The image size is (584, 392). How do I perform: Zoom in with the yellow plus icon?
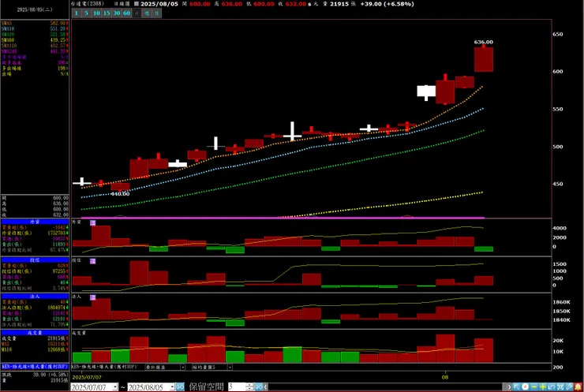click(x=543, y=387)
